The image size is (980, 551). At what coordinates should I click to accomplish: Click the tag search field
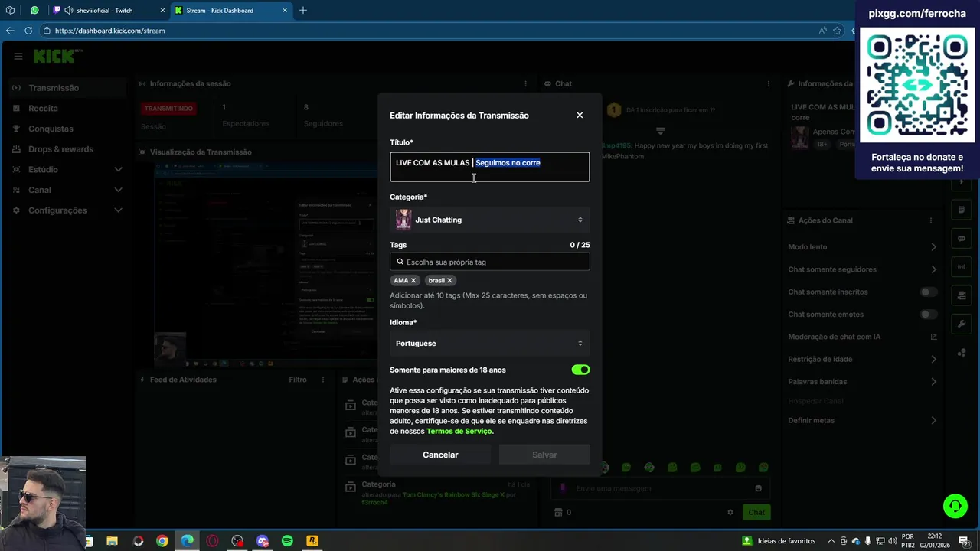click(x=490, y=262)
